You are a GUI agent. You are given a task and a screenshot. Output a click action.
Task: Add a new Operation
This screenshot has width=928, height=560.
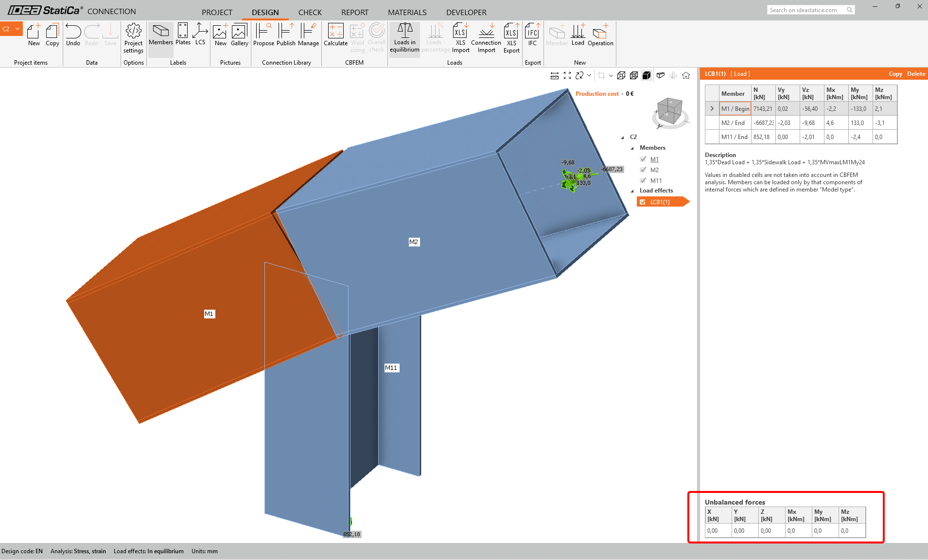(600, 35)
